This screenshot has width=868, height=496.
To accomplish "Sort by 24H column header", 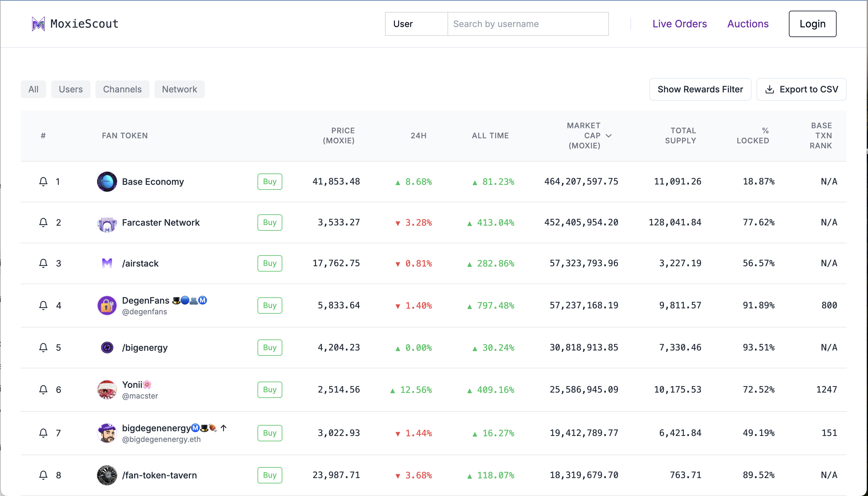I will (419, 135).
